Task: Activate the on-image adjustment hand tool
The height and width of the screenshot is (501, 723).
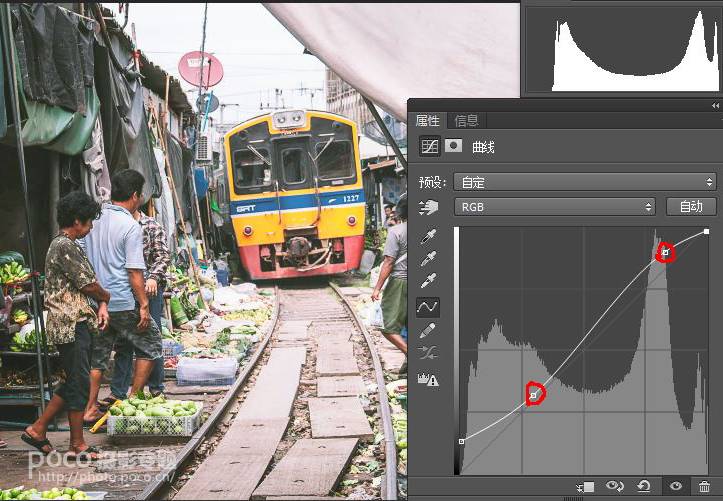Action: (428, 207)
